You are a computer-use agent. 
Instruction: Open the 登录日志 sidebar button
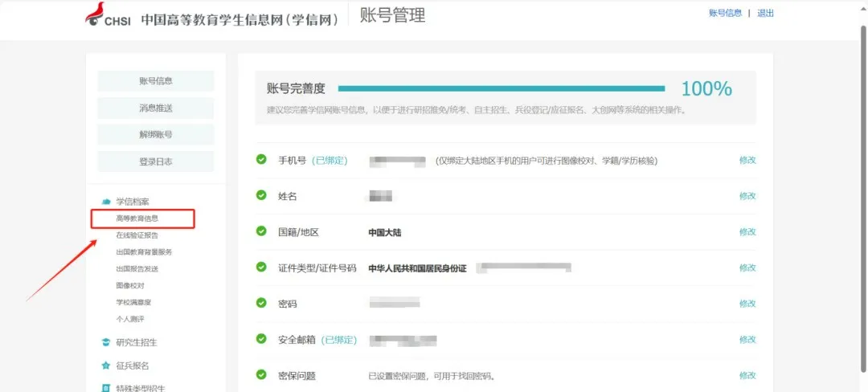tap(156, 161)
